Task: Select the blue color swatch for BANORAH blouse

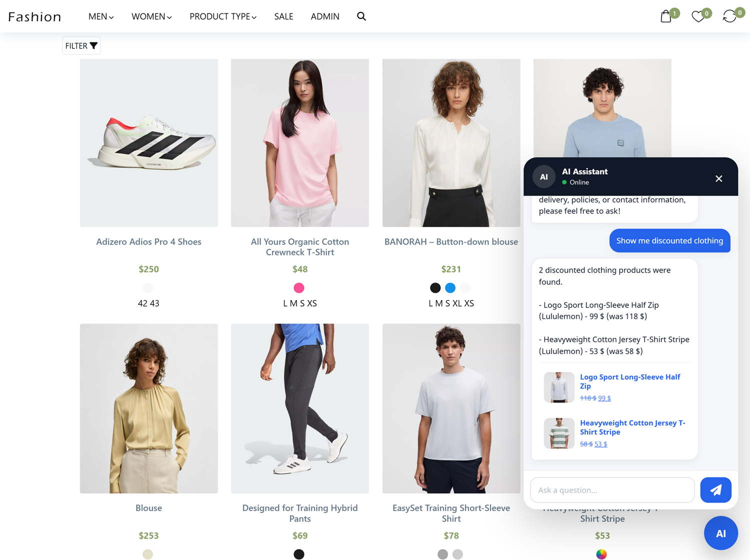Action: pos(450,288)
